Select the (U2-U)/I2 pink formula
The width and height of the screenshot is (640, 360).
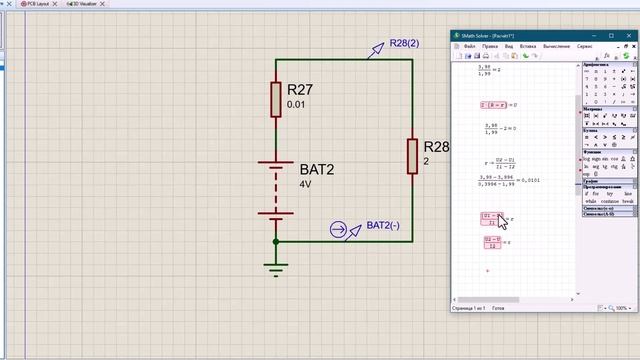(492, 242)
